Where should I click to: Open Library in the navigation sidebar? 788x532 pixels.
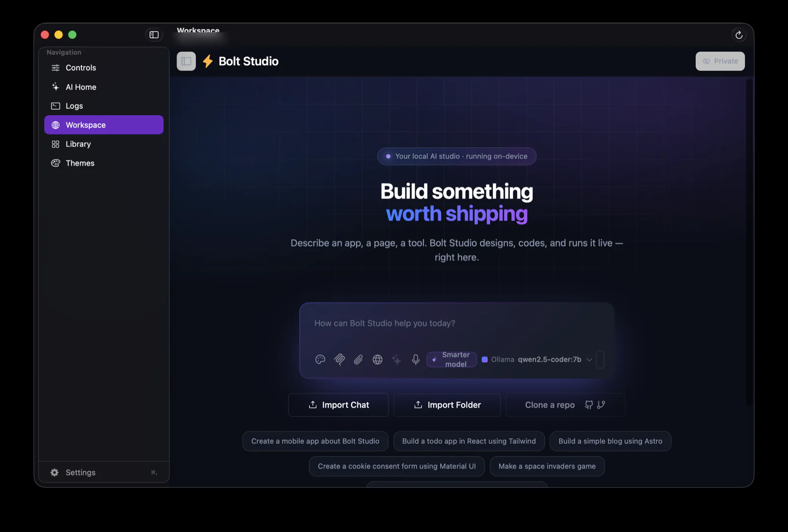coord(104,144)
